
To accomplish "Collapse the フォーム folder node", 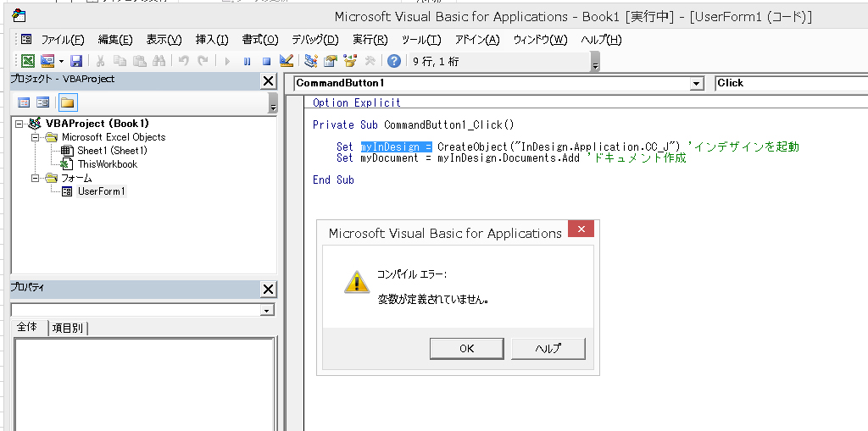I will pyautogui.click(x=35, y=178).
